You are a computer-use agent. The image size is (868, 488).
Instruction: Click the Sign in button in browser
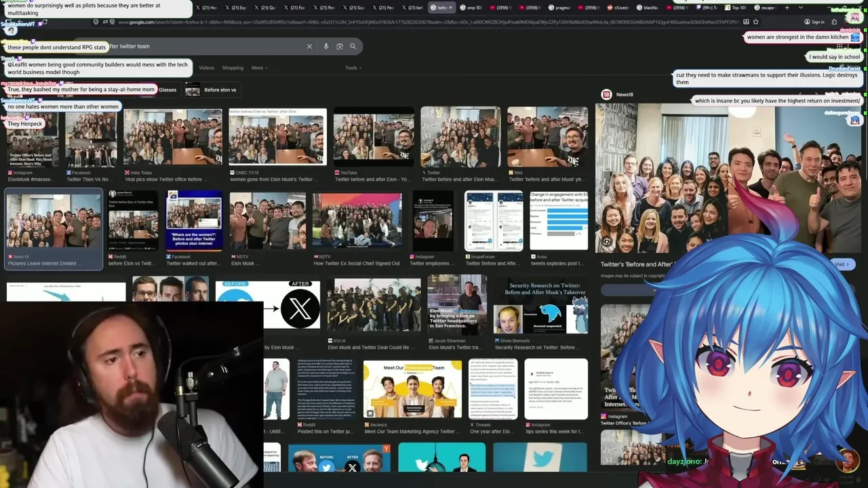(x=816, y=22)
